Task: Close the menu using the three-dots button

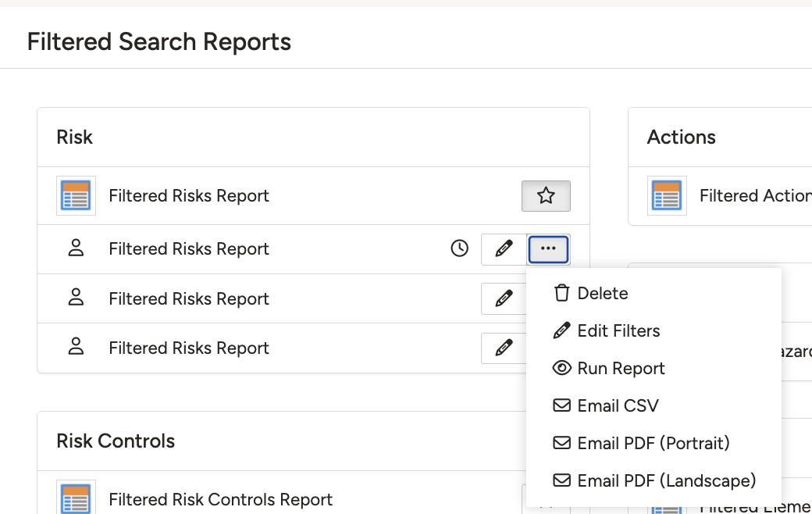Action: (x=548, y=249)
